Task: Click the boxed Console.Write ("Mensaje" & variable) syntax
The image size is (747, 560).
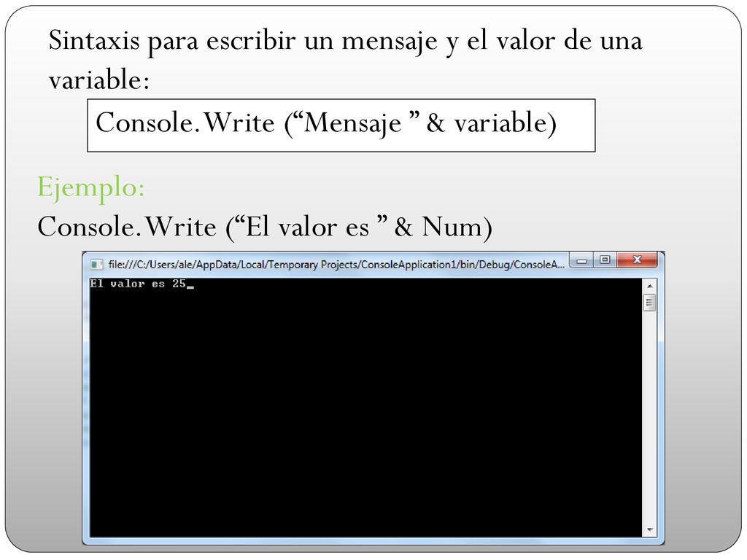Action: tap(341, 125)
